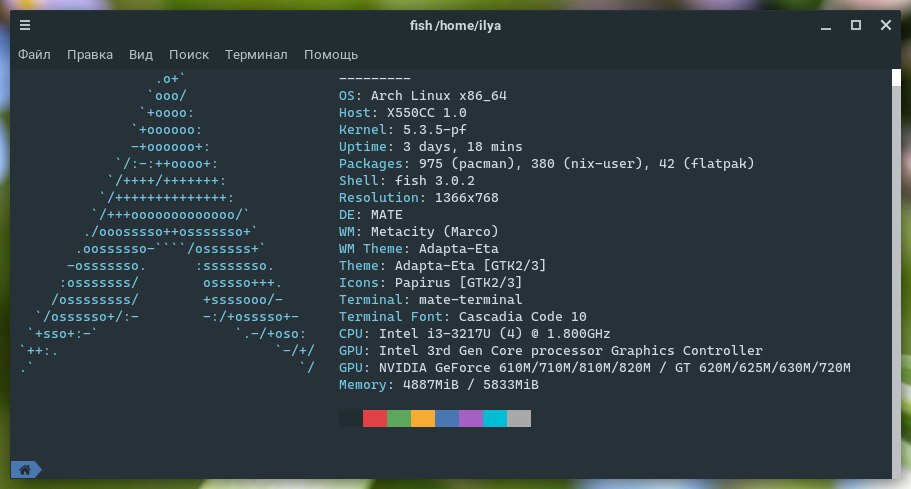Open the Терминал menu
This screenshot has height=489, width=911.
pyautogui.click(x=256, y=55)
